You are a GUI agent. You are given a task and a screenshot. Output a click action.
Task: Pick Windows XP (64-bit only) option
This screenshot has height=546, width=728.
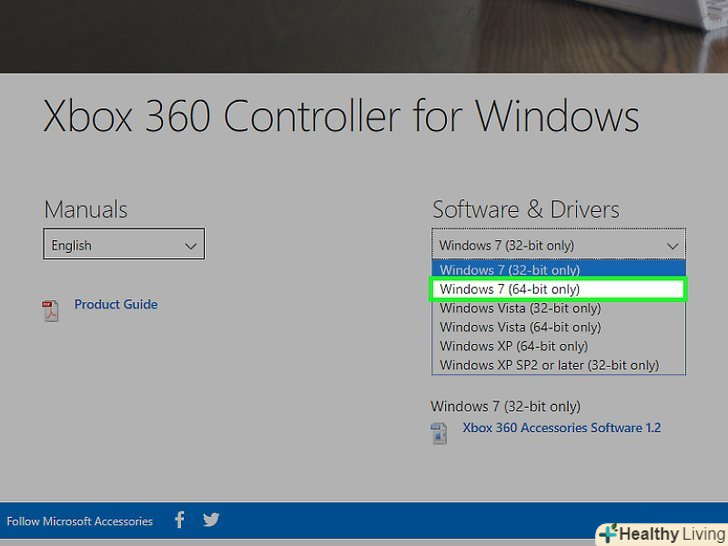[559, 346]
